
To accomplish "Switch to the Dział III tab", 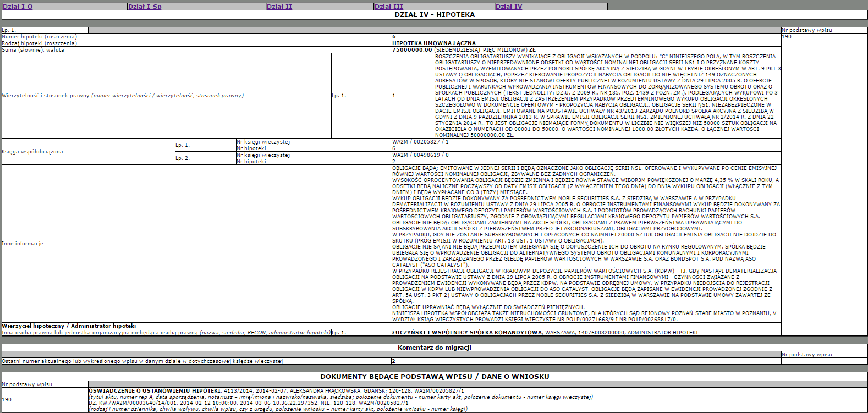I will tap(389, 7).
